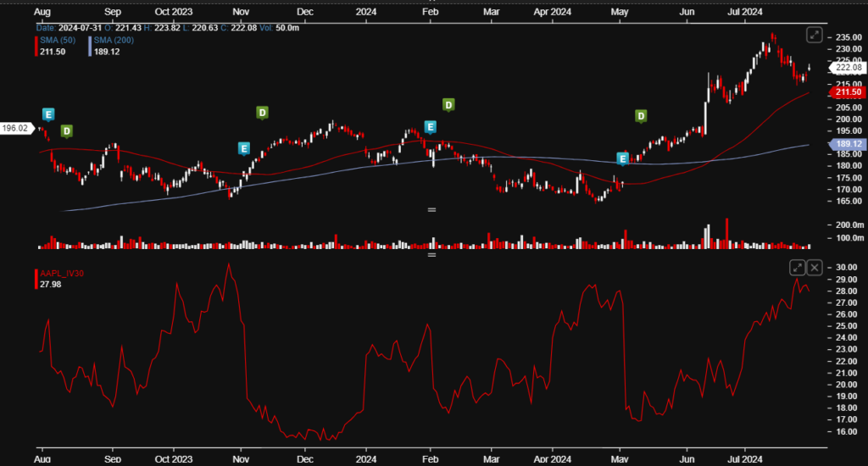The width and height of the screenshot is (868, 466).
Task: Grab the divider handle above the IV30 panel
Action: click(431, 255)
